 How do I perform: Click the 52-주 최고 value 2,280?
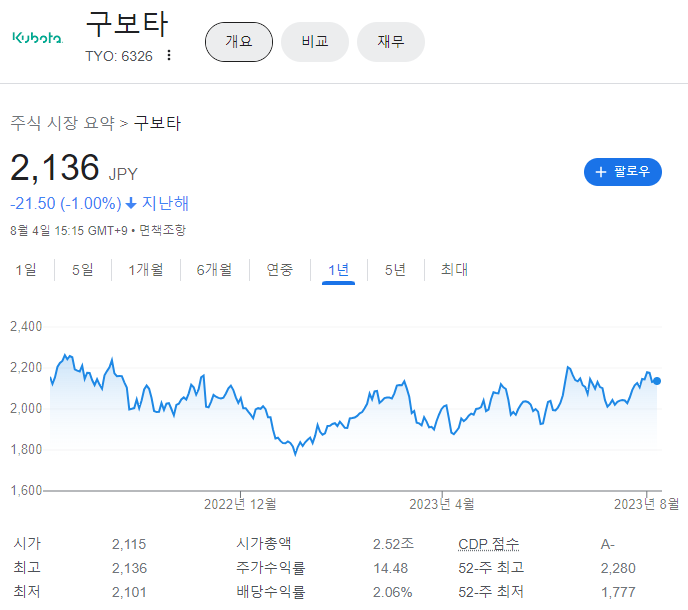tap(618, 568)
